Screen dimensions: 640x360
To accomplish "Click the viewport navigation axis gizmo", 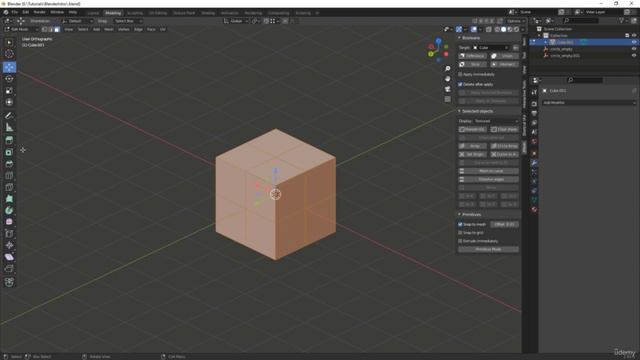I will click(x=438, y=50).
